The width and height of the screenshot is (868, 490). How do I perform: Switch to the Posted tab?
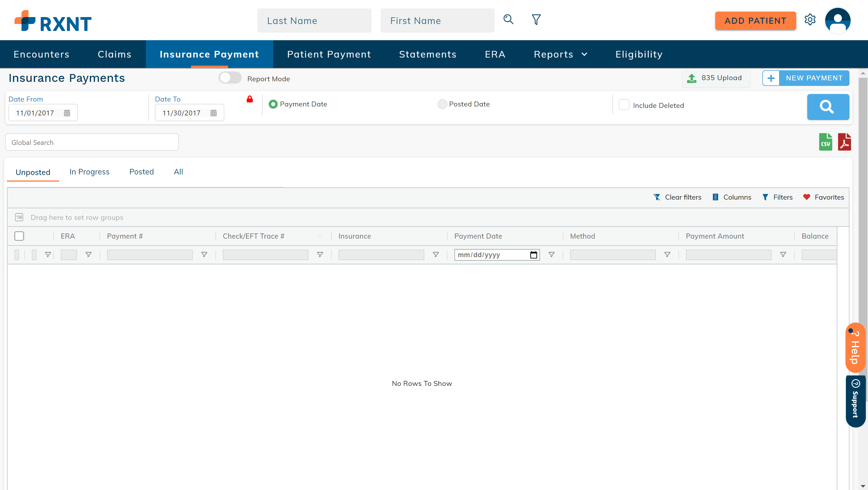point(142,172)
